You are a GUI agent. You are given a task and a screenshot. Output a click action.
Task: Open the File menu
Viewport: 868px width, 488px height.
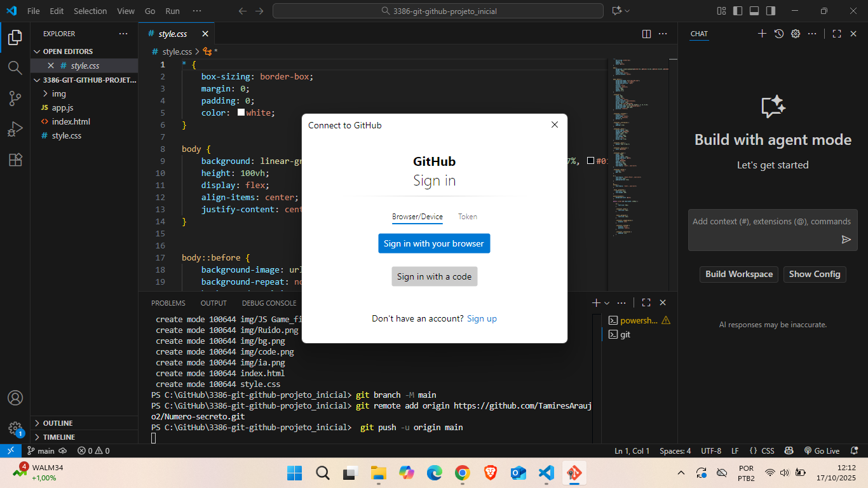[x=34, y=11]
